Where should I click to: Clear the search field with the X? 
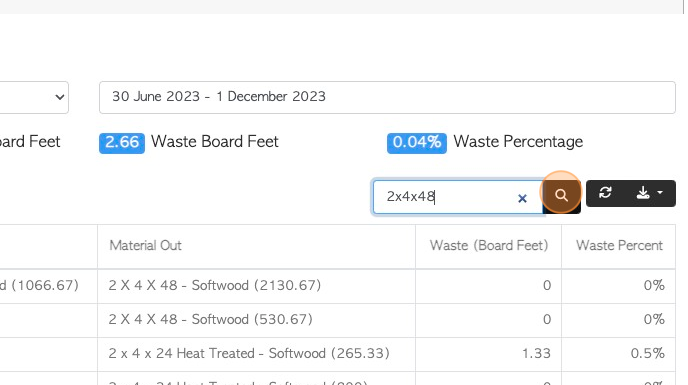tap(522, 198)
